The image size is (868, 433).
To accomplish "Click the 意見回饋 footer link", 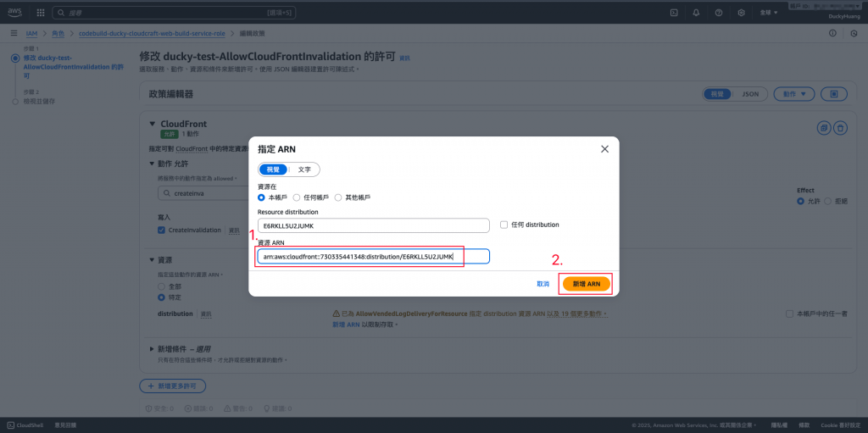I will [65, 425].
